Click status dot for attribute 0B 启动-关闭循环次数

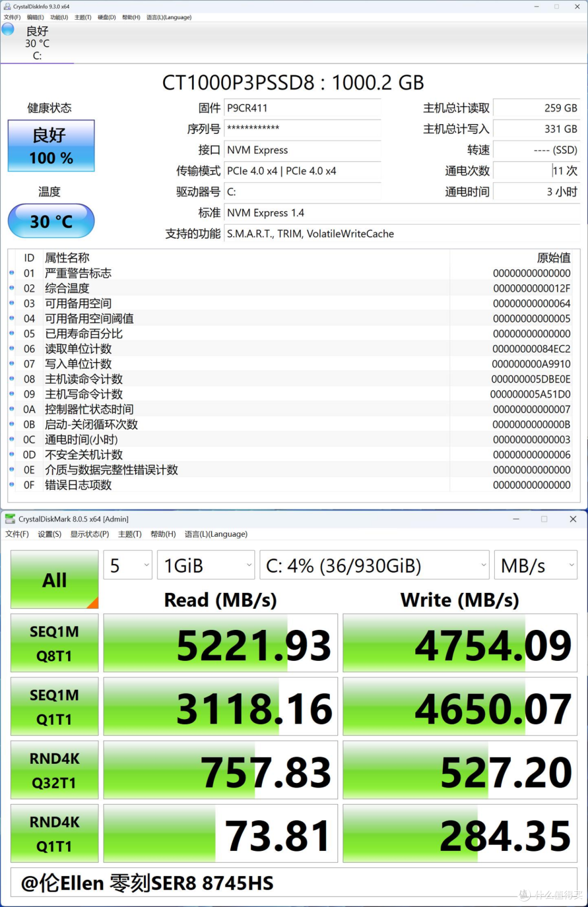point(12,424)
